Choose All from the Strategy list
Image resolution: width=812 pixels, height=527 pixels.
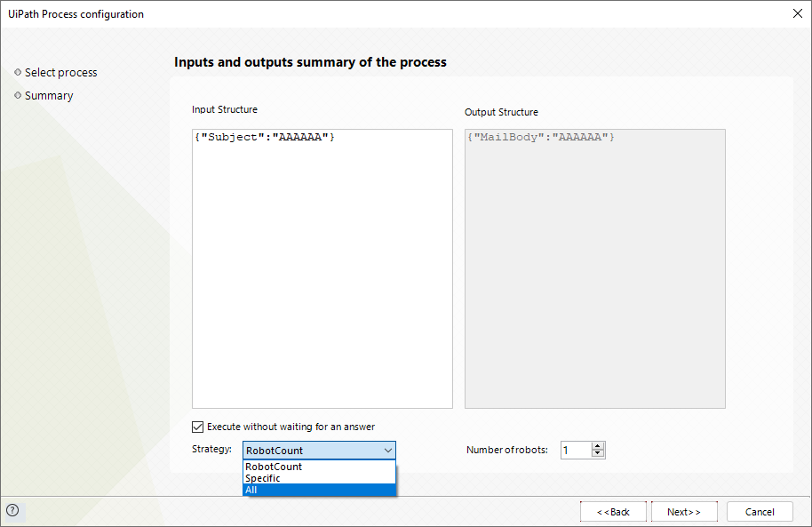[x=319, y=490]
